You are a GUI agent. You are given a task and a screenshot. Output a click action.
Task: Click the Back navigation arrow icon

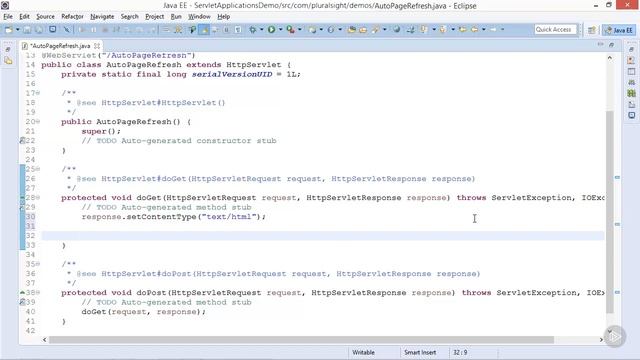click(474, 30)
